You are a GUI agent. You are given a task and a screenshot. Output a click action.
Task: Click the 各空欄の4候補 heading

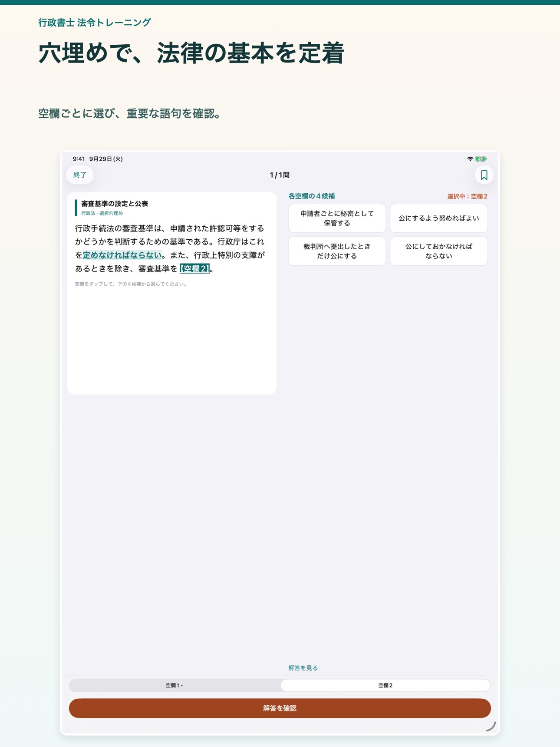pos(312,196)
